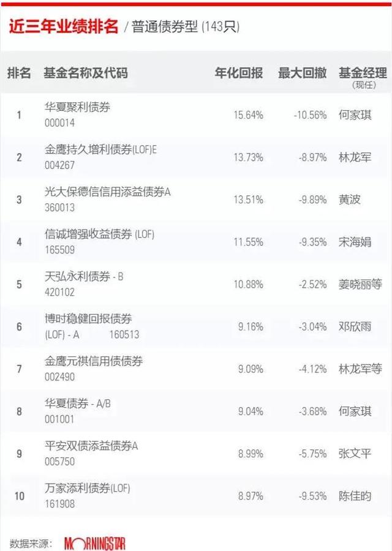The height and width of the screenshot is (551, 392).
Task: Sort by 最大回撤 column header
Action: pos(303,73)
